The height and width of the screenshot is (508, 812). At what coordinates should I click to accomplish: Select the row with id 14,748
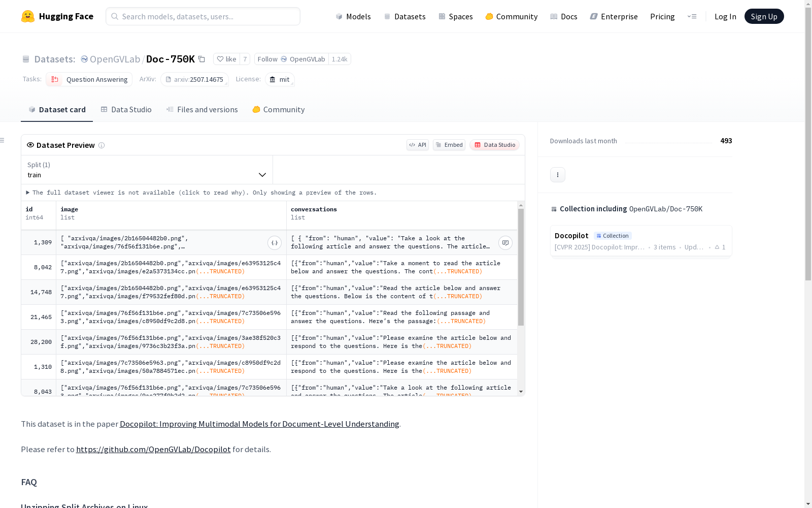(x=269, y=292)
